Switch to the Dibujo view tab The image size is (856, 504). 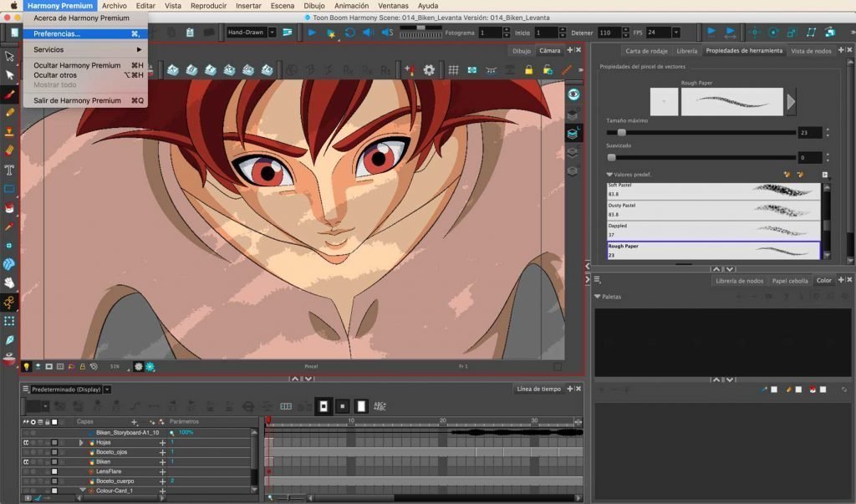(x=522, y=51)
